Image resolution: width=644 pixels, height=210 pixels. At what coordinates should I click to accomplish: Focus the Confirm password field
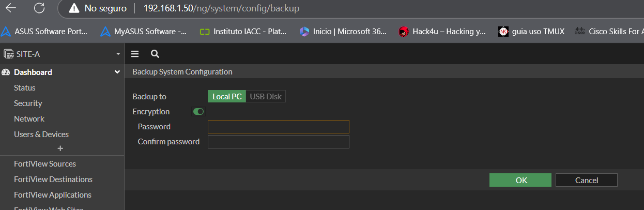[x=278, y=142]
